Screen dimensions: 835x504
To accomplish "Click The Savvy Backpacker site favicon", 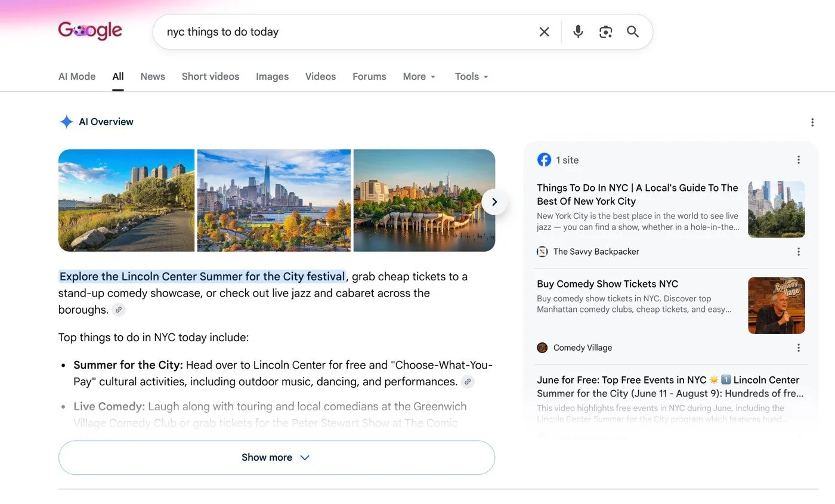I will (x=542, y=252).
